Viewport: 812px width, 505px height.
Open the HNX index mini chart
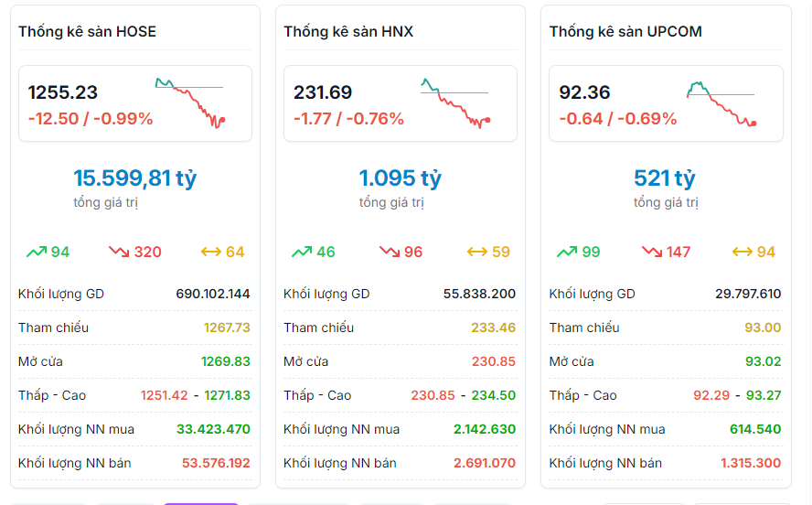tap(455, 102)
